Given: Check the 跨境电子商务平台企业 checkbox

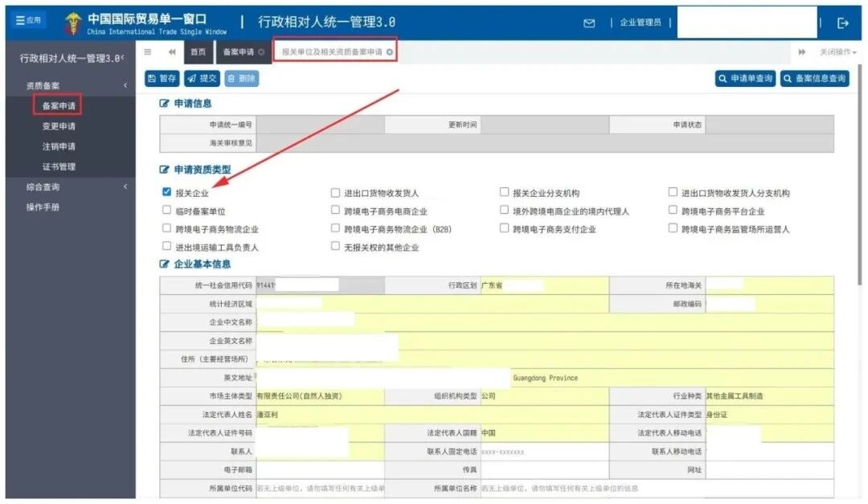Looking at the screenshot, I should (x=674, y=211).
